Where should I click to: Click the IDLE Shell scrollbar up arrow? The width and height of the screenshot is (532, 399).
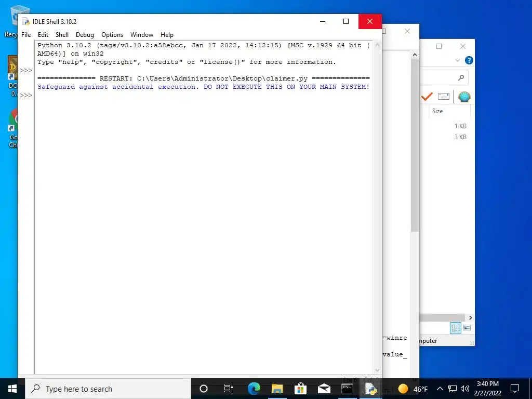[x=377, y=45]
